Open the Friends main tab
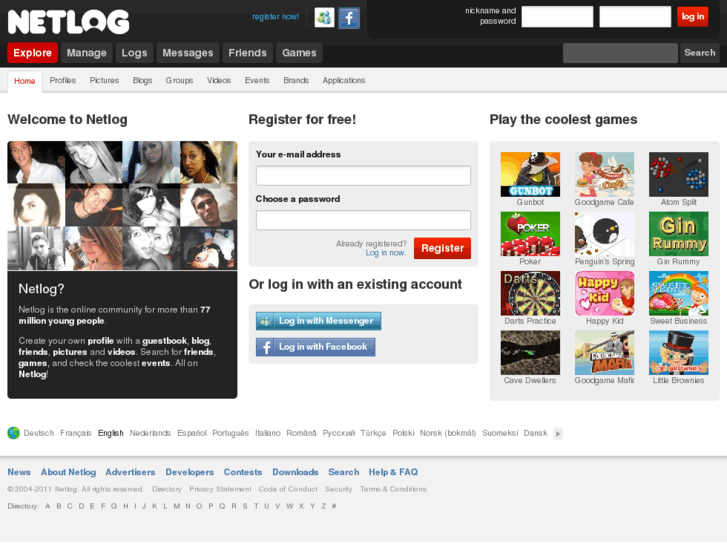The width and height of the screenshot is (727, 545). [x=248, y=53]
